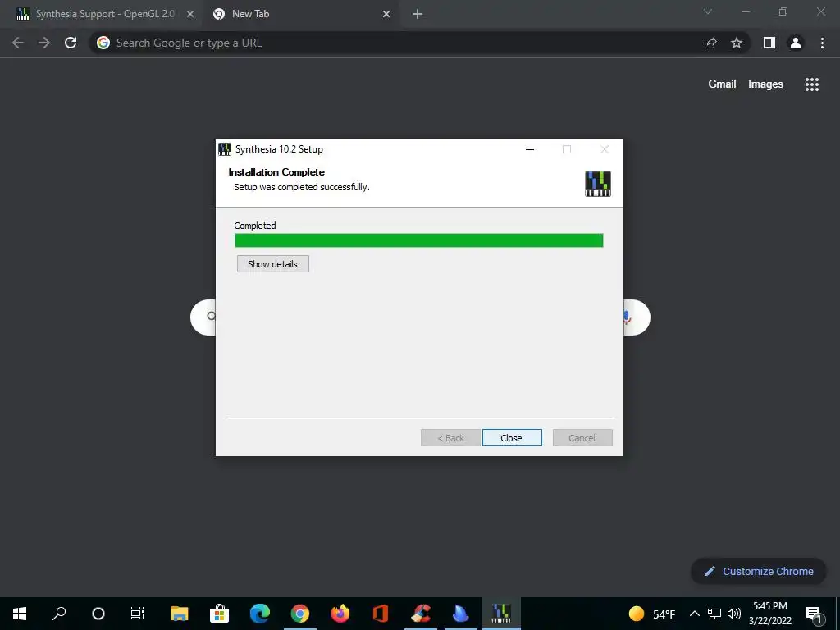The image size is (840, 630).
Task: Reload the current page
Action: (x=71, y=43)
